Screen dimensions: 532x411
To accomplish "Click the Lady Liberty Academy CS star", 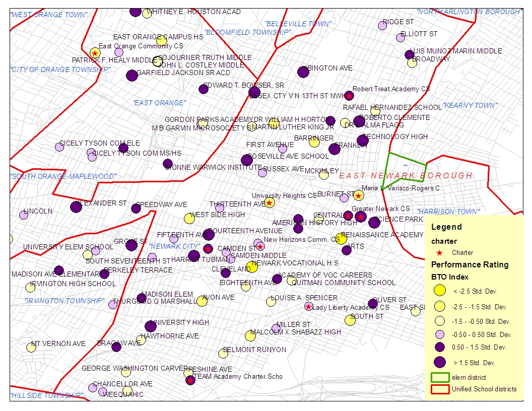I will (x=308, y=307).
